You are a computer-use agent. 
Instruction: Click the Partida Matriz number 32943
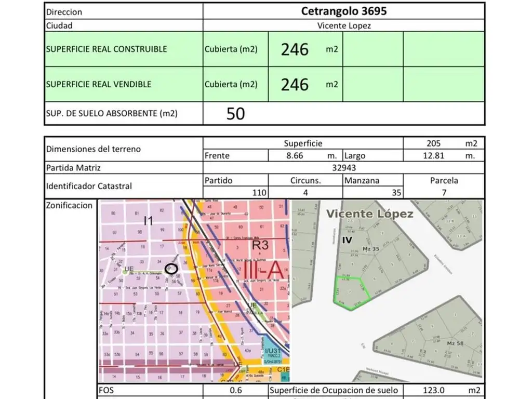pyautogui.click(x=343, y=168)
